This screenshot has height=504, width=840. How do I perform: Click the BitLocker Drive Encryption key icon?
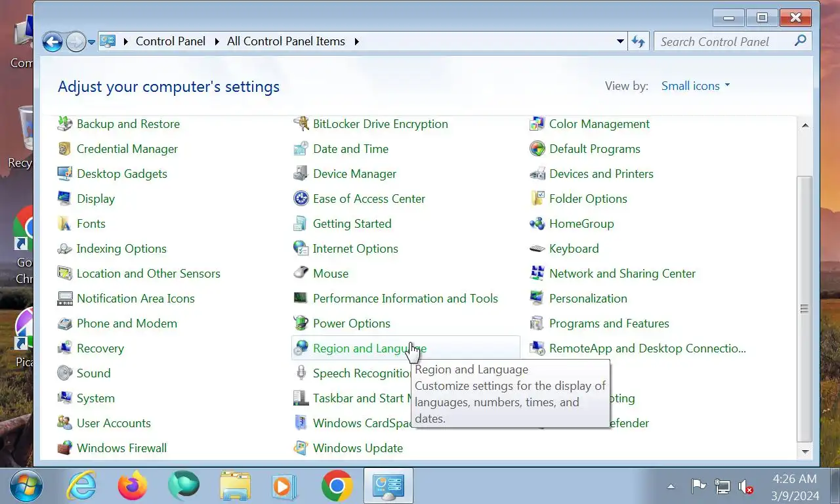(x=301, y=123)
